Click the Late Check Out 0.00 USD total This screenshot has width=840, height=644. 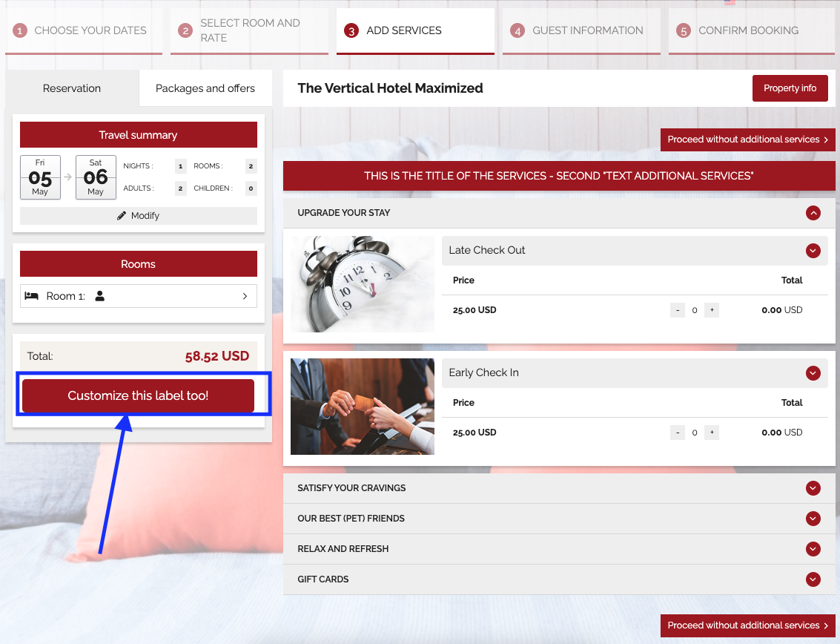[x=782, y=310]
